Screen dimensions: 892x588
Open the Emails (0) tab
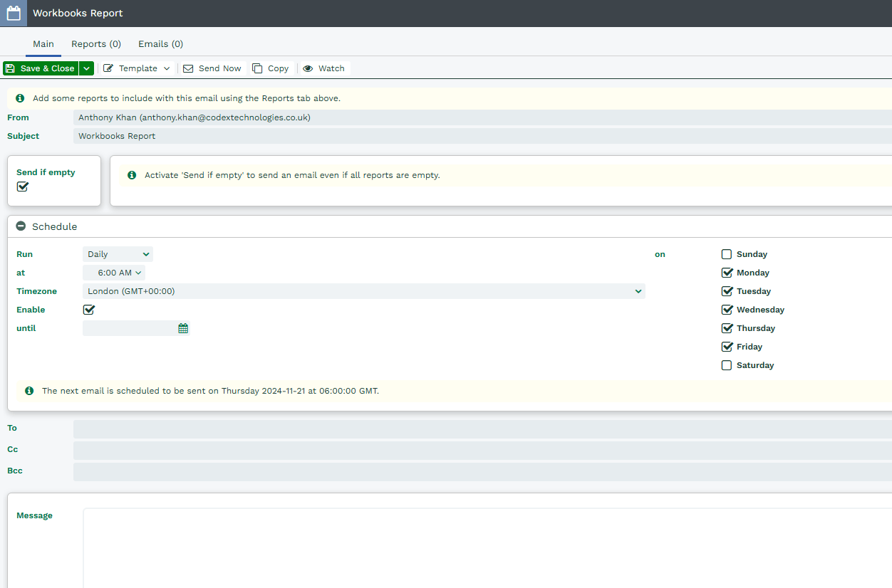(x=161, y=44)
